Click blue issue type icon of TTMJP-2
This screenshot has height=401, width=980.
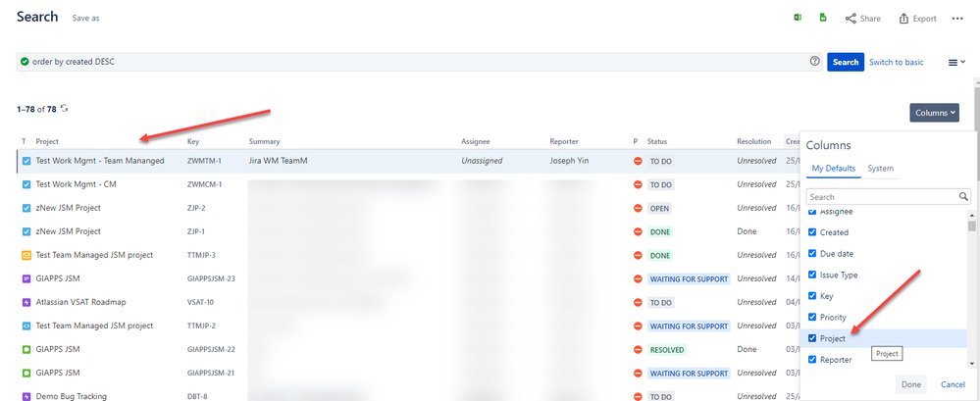tap(26, 326)
